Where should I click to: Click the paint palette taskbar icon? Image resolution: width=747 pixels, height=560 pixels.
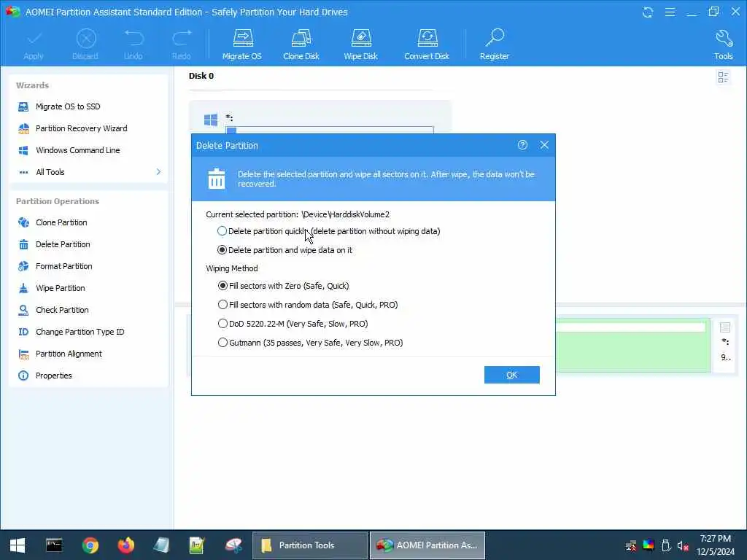pos(234,545)
